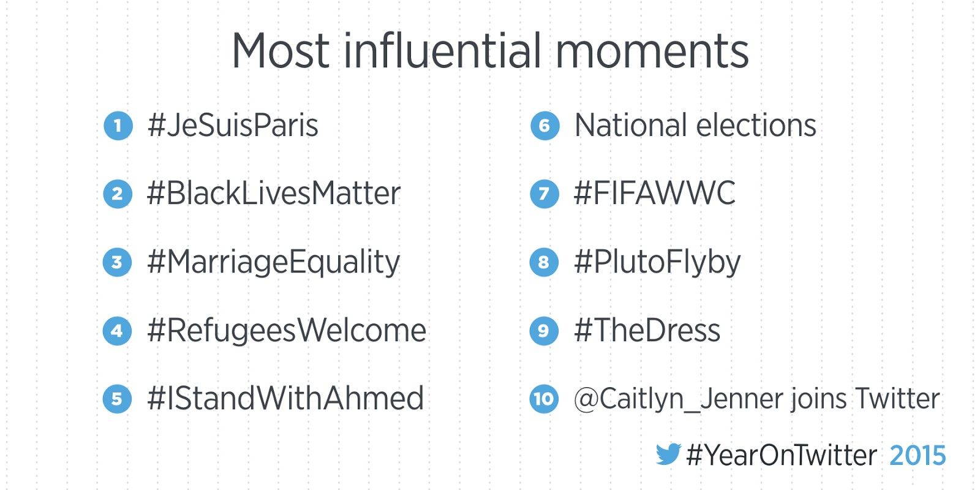Click the number 6 circle badge
Screen dimensions: 980x490
pyautogui.click(x=545, y=126)
